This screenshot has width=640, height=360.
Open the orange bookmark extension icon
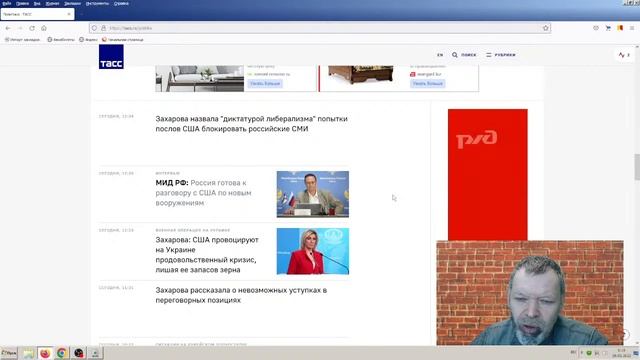620,28
